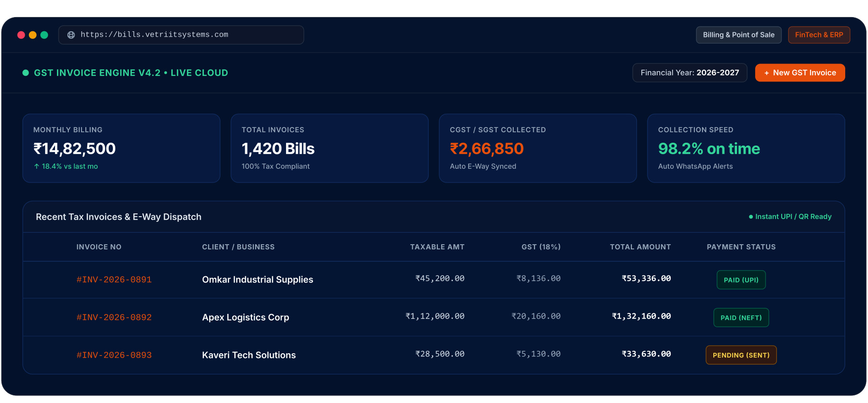Click the PAID (UPI) status badge

click(741, 280)
